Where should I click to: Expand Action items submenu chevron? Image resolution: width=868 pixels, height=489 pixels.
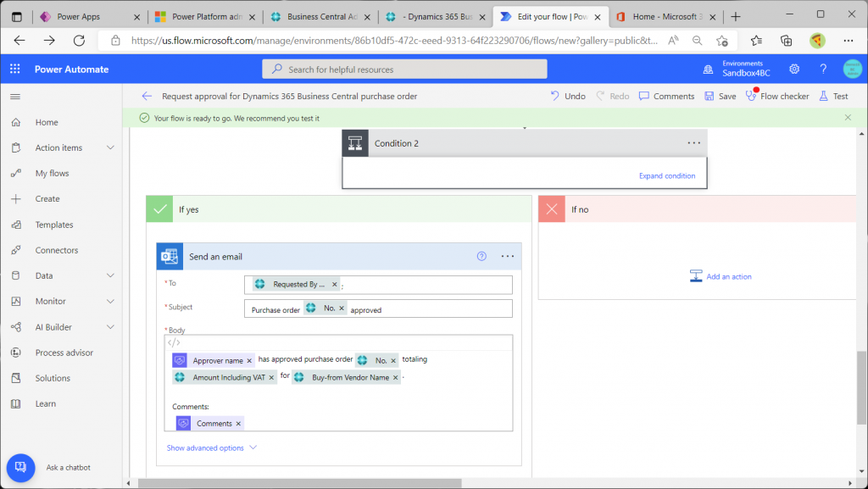[110, 147]
